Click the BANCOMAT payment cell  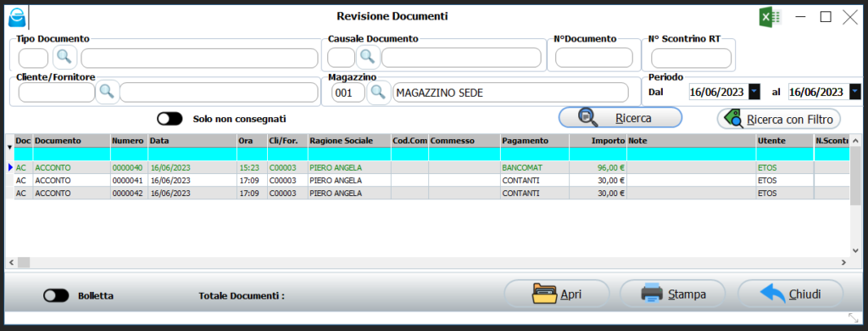click(x=535, y=167)
